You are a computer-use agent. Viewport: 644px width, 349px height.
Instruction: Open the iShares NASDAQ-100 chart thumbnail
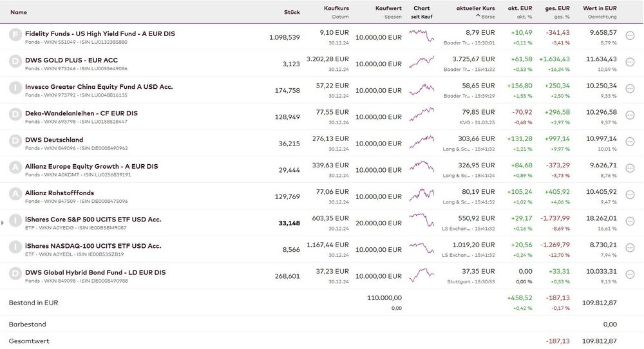click(x=422, y=249)
